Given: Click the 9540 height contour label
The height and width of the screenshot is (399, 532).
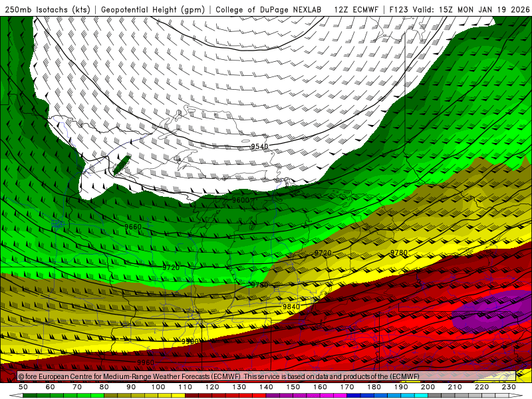Looking at the screenshot, I should coord(259,146).
